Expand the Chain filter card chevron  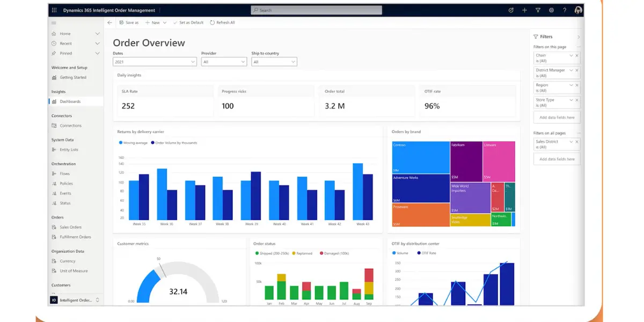(x=571, y=55)
